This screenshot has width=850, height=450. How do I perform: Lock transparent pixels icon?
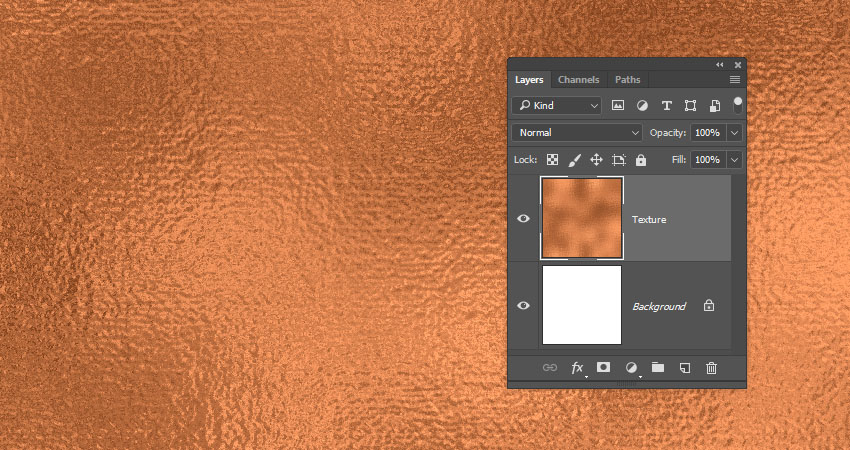point(552,160)
